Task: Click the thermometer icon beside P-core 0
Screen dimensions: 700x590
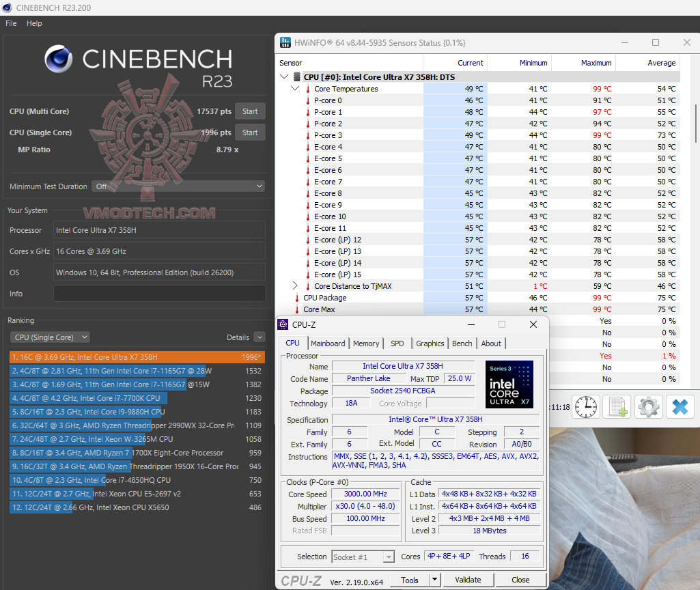Action: tap(307, 100)
